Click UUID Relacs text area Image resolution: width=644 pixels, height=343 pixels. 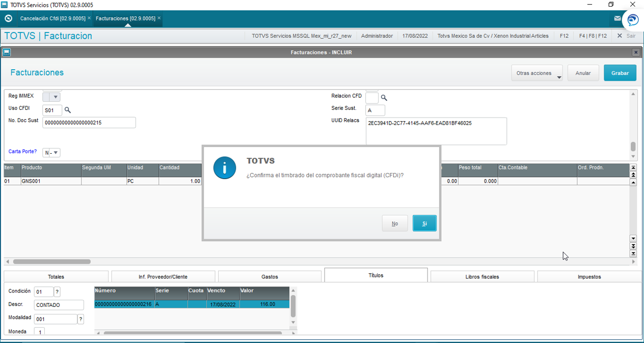(x=436, y=131)
